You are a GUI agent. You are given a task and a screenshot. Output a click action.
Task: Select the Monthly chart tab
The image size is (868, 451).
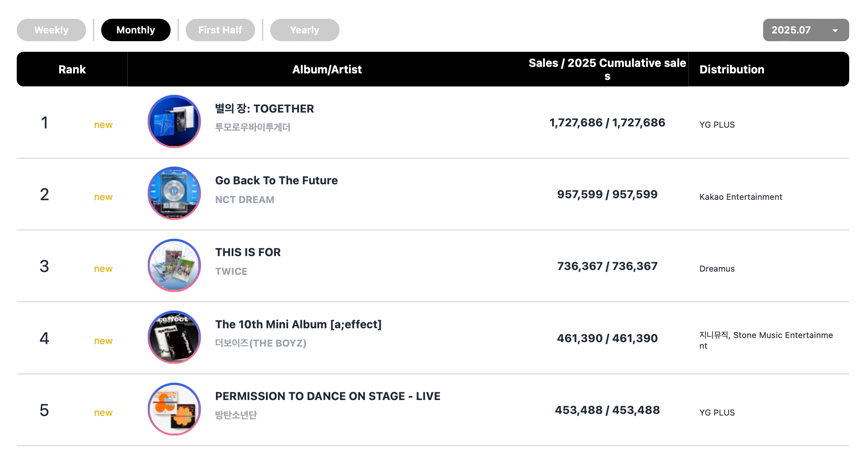coord(136,30)
